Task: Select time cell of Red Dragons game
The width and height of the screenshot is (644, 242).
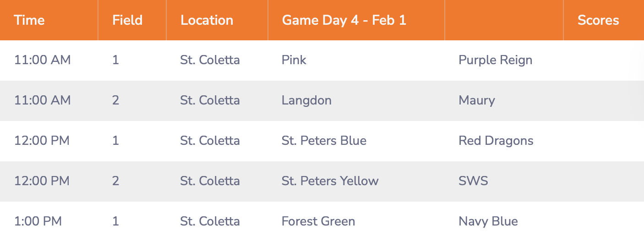Action: pyautogui.click(x=42, y=141)
